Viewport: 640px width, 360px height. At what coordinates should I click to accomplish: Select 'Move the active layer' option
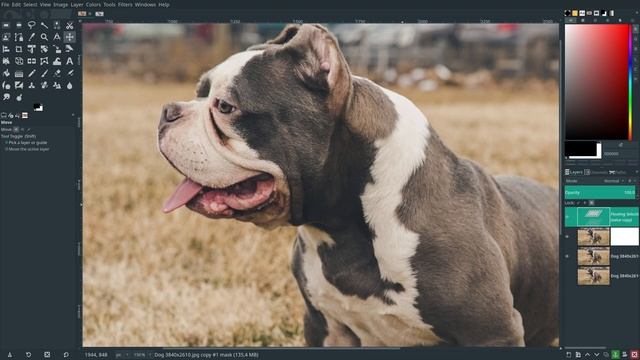point(27,149)
